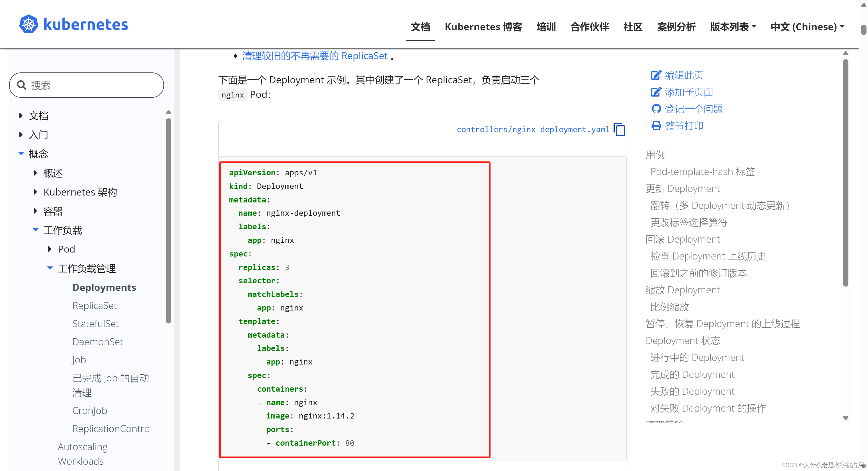
Task: Click the 添加子页面 link
Action: point(689,92)
